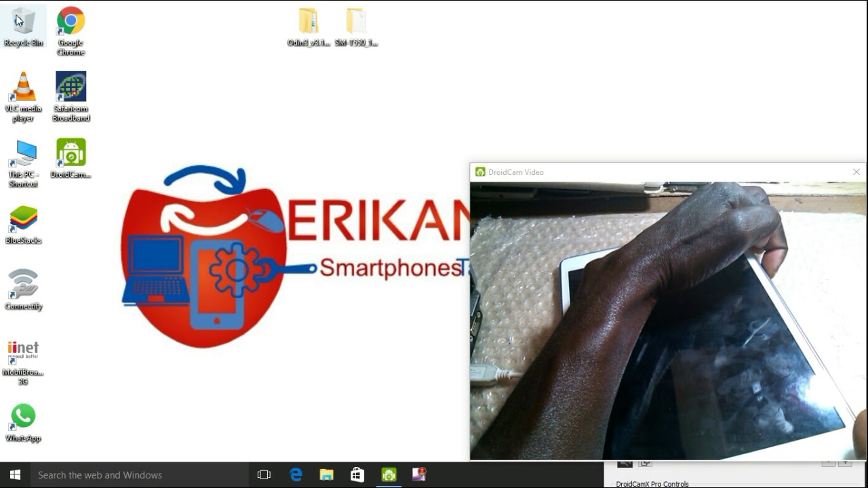Open the last pinned taskbar app icon

[x=419, y=475]
